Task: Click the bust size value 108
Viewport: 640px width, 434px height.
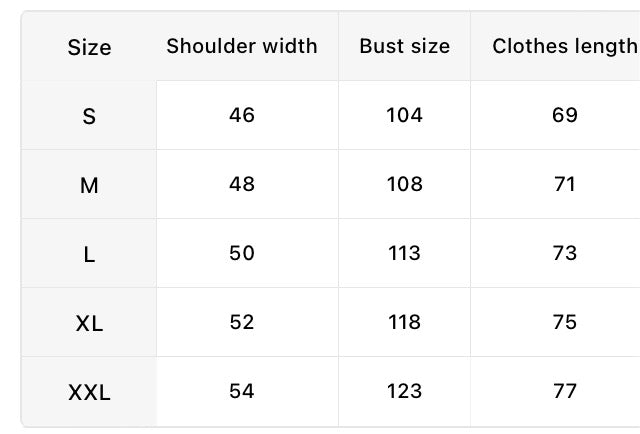Action: [404, 184]
